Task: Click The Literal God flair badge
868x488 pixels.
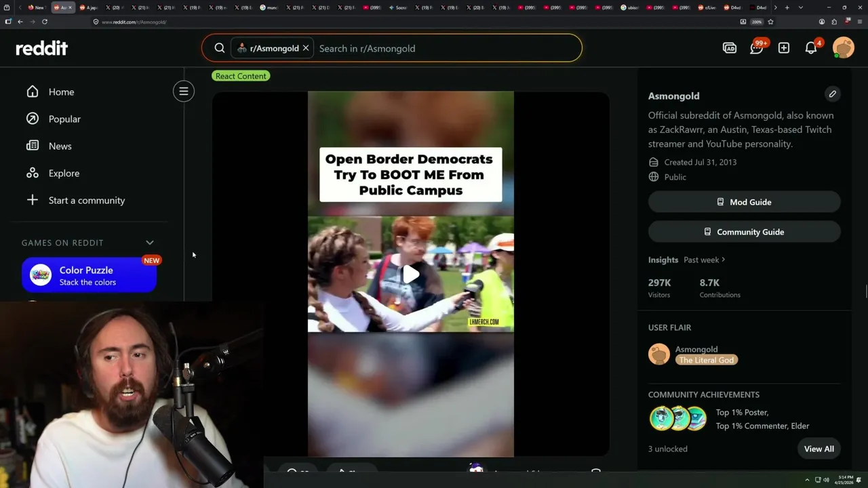Action: coord(707,360)
